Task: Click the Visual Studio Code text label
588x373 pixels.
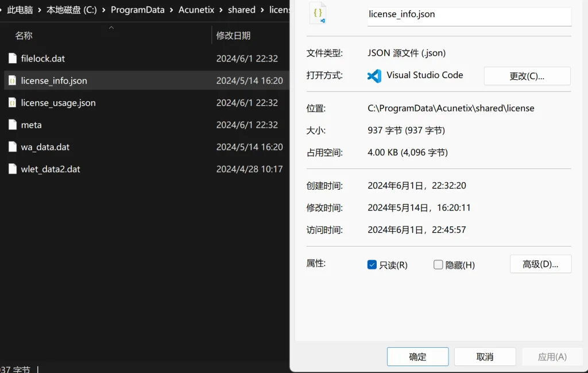Action: point(424,75)
